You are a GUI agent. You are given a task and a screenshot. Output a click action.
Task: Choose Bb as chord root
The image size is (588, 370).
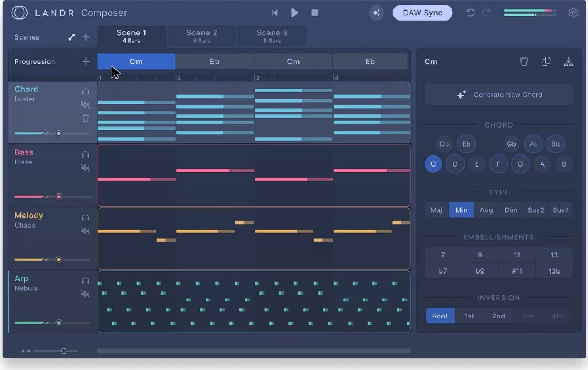[x=555, y=144]
